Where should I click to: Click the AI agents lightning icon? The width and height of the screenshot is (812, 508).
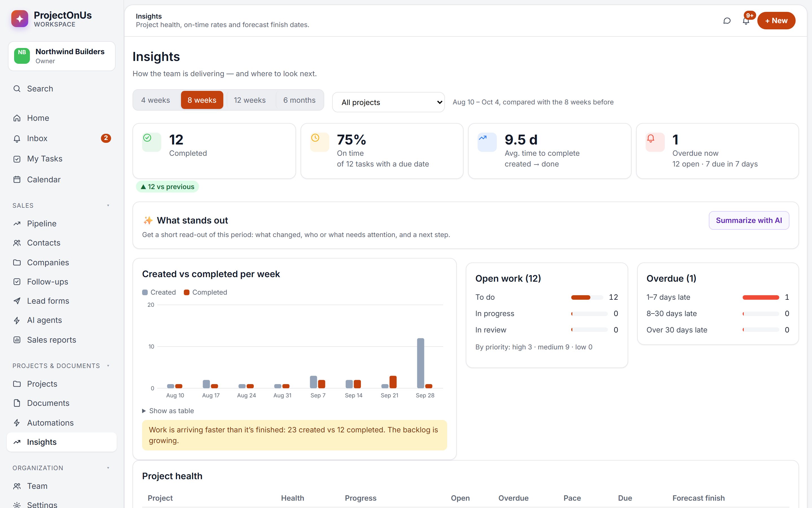17,320
